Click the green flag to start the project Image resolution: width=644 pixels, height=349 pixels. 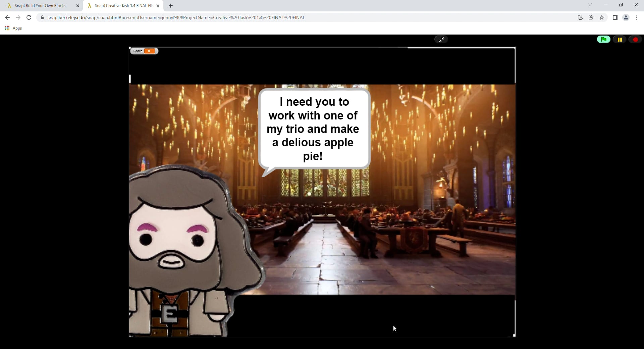point(603,39)
